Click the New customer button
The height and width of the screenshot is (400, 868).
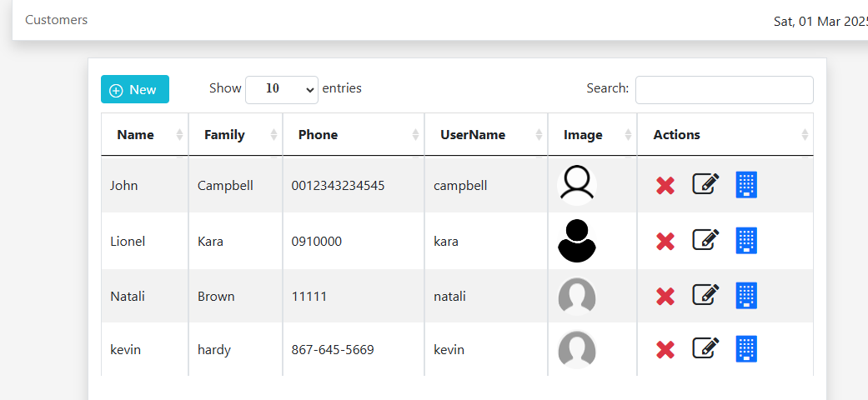(x=134, y=90)
